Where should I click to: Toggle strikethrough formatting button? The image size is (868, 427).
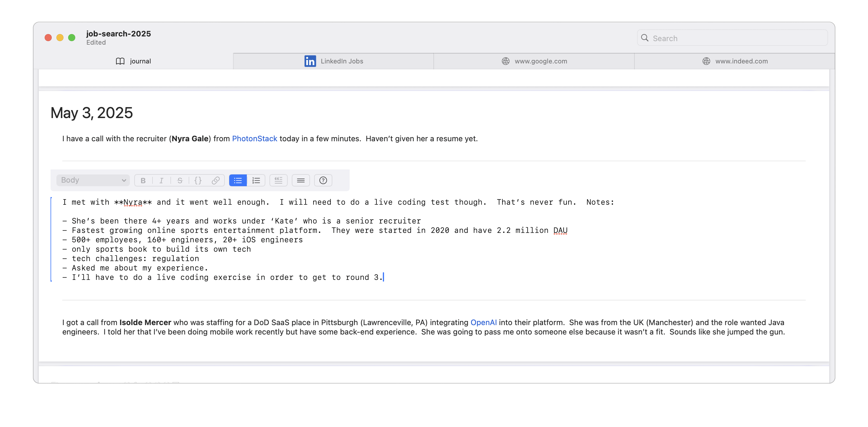coord(180,181)
